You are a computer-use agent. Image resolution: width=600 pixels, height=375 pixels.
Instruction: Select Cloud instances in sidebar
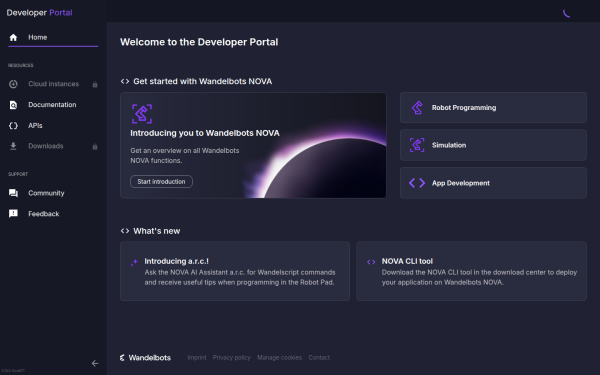[x=53, y=84]
